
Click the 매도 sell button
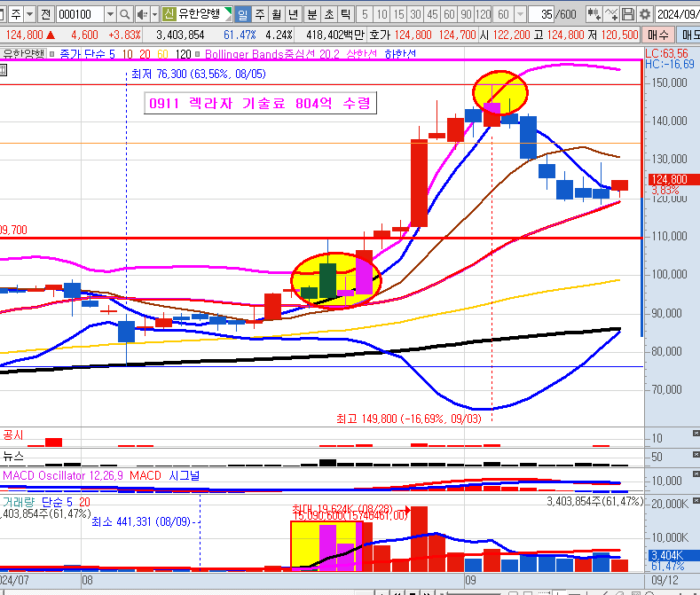[x=688, y=35]
